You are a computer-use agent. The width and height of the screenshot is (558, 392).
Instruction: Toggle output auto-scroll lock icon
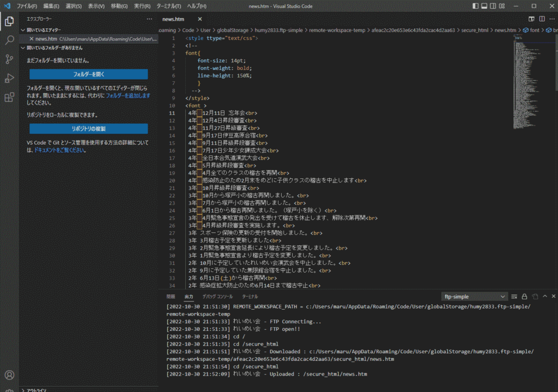tap(524, 297)
